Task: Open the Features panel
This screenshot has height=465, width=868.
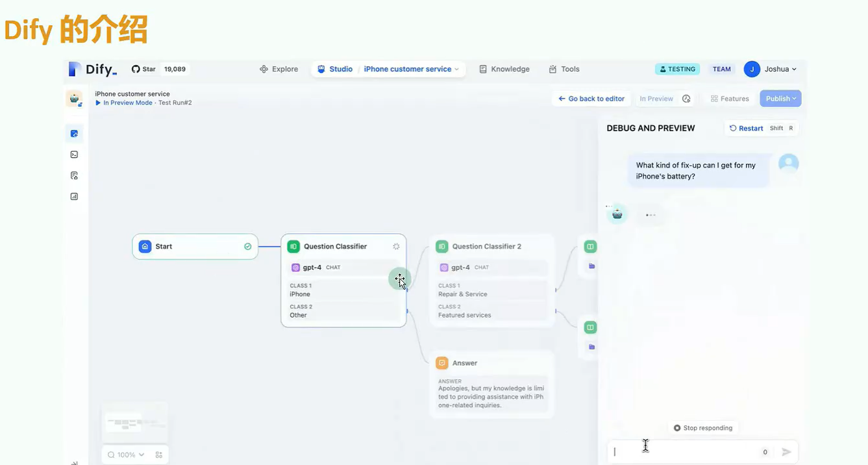Action: 730,99
